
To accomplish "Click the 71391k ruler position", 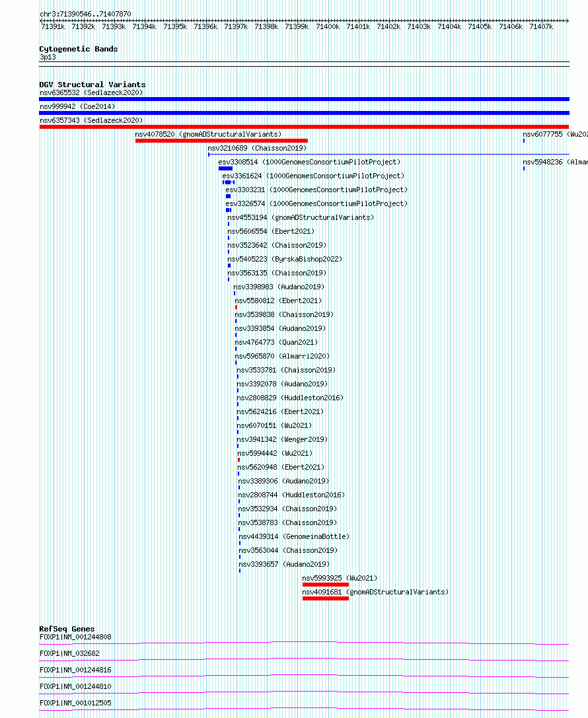I will click(x=53, y=26).
